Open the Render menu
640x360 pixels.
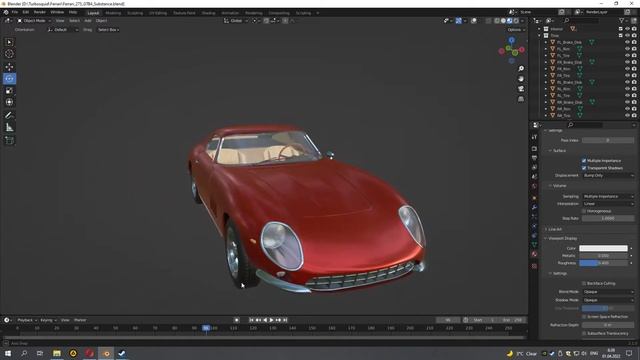[x=40, y=12]
